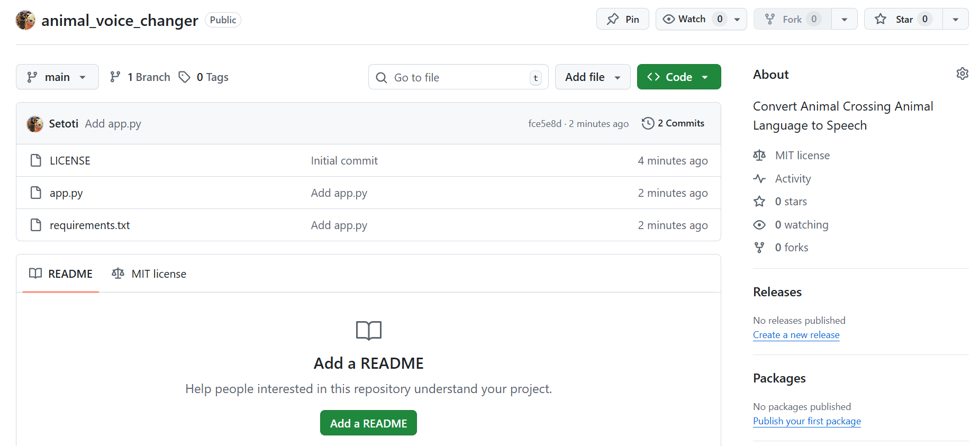Select the README tab

click(x=61, y=274)
